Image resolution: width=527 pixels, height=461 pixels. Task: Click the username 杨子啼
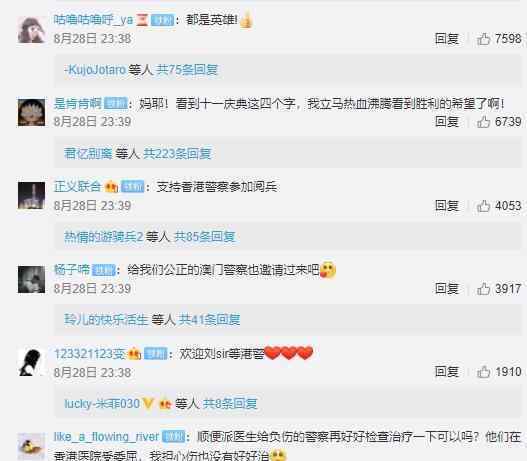(x=72, y=270)
